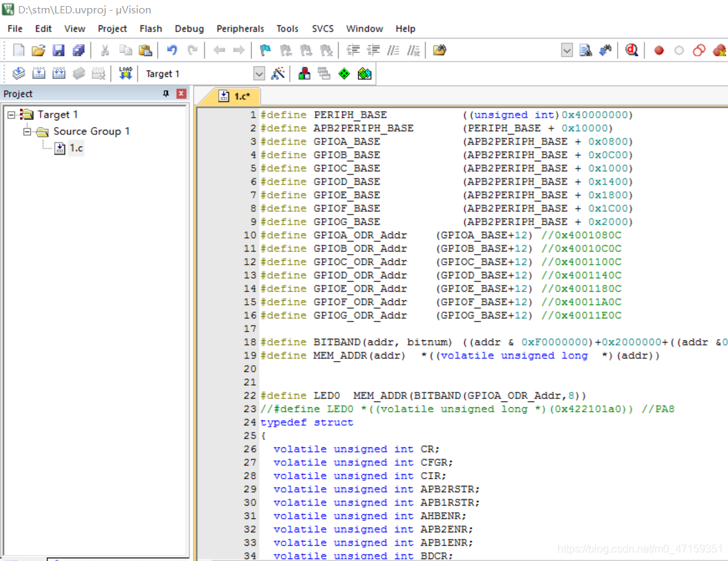This screenshot has height=561, width=728.
Task: Open the View menu
Action: 75,29
